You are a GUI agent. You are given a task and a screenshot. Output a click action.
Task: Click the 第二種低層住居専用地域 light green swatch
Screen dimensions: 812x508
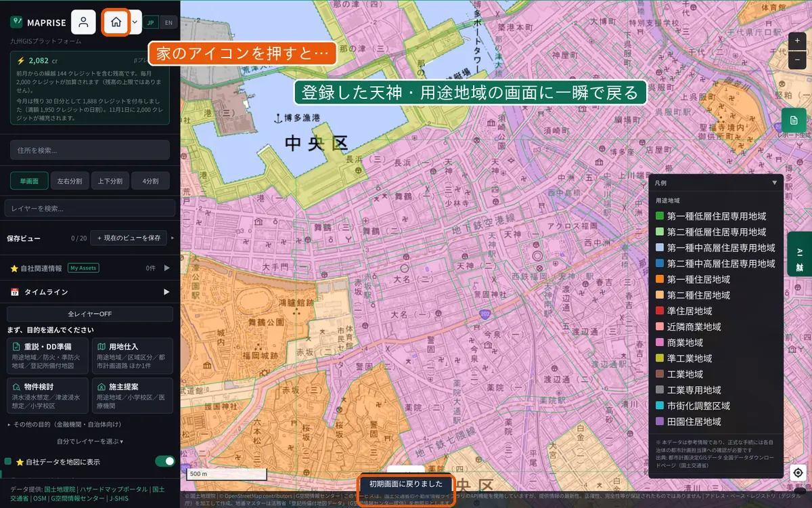click(660, 232)
